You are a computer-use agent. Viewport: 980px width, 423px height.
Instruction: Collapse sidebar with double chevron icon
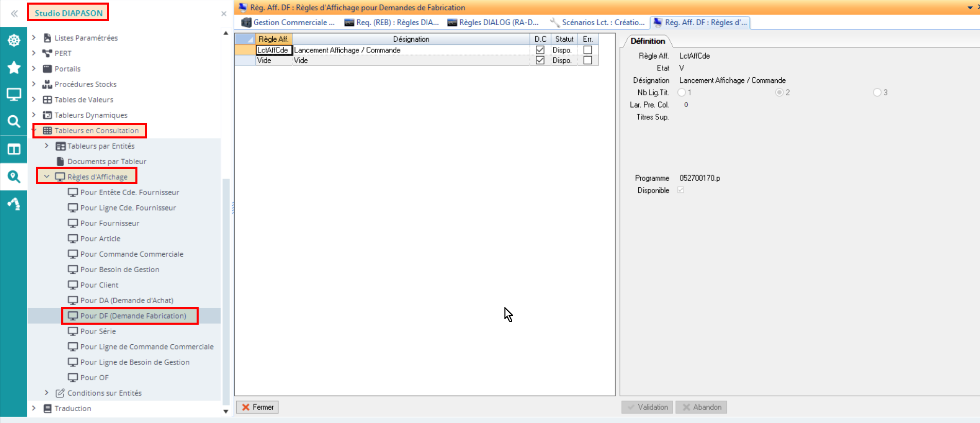click(x=14, y=13)
